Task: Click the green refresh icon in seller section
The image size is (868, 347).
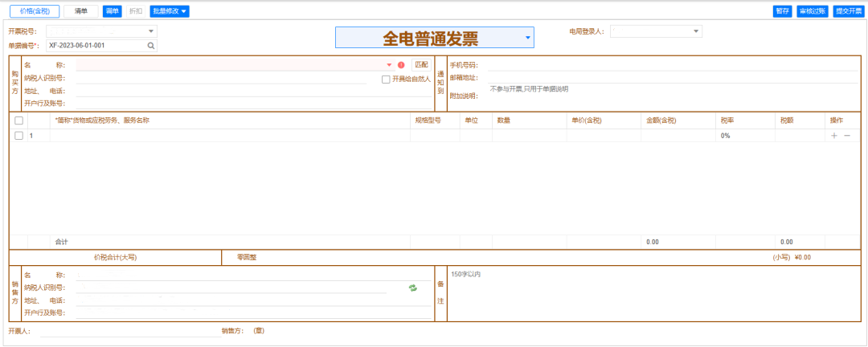Action: click(x=413, y=288)
